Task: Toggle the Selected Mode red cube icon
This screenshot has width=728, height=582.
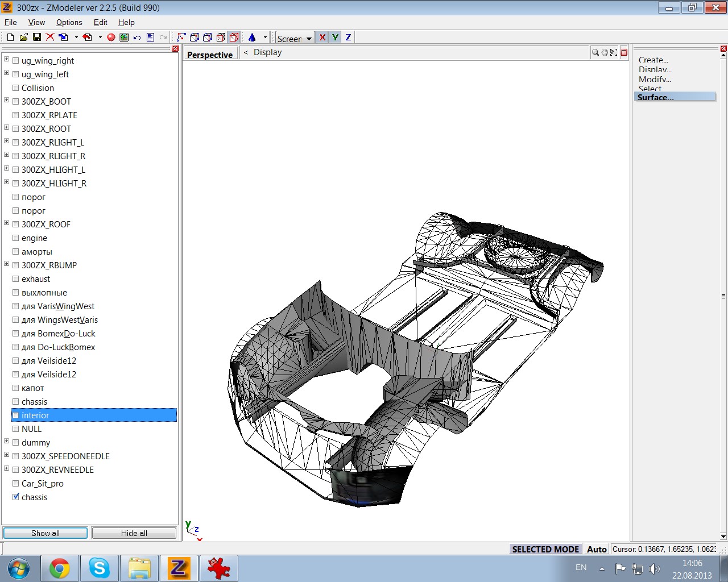Action: (234, 38)
